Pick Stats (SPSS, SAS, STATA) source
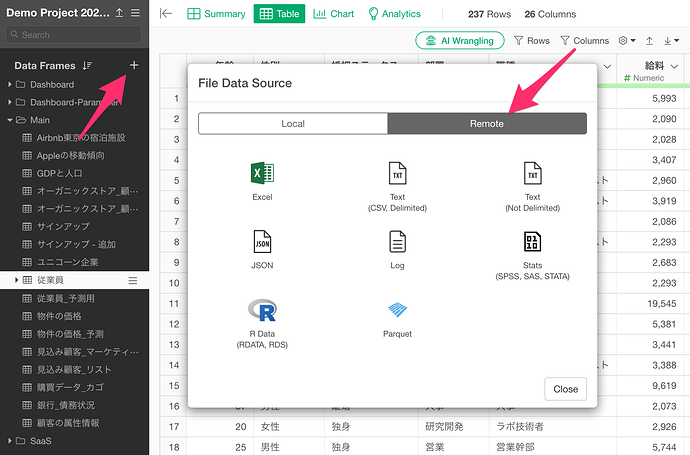This screenshot has height=455, width=690. [532, 255]
